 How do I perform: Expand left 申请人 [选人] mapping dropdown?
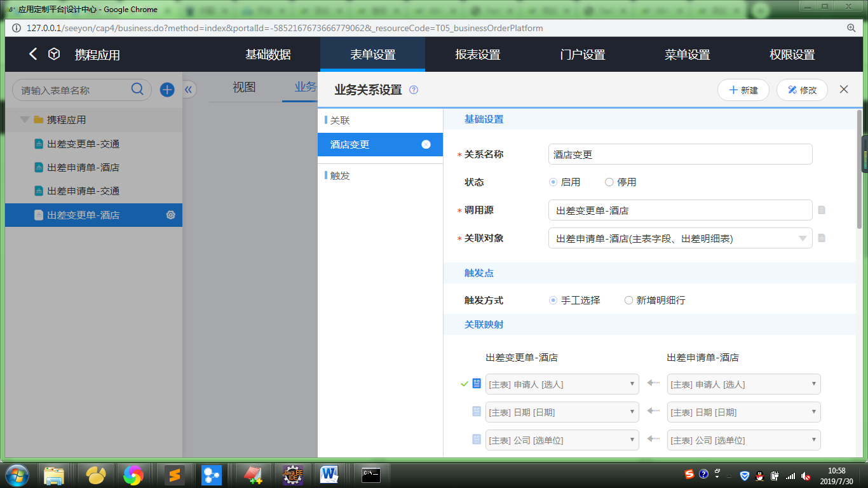pyautogui.click(x=562, y=384)
